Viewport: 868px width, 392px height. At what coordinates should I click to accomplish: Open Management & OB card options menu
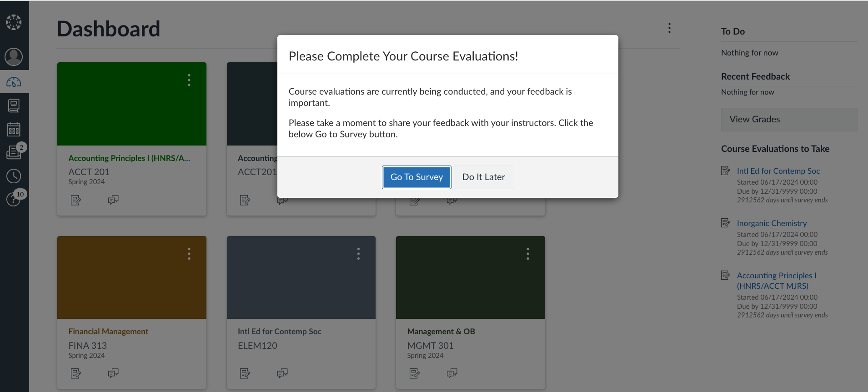527,254
